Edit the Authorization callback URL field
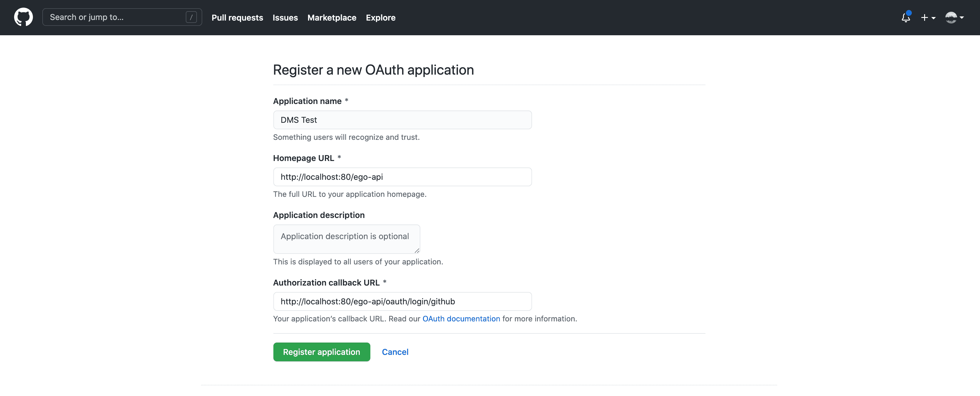980x396 pixels. click(402, 302)
